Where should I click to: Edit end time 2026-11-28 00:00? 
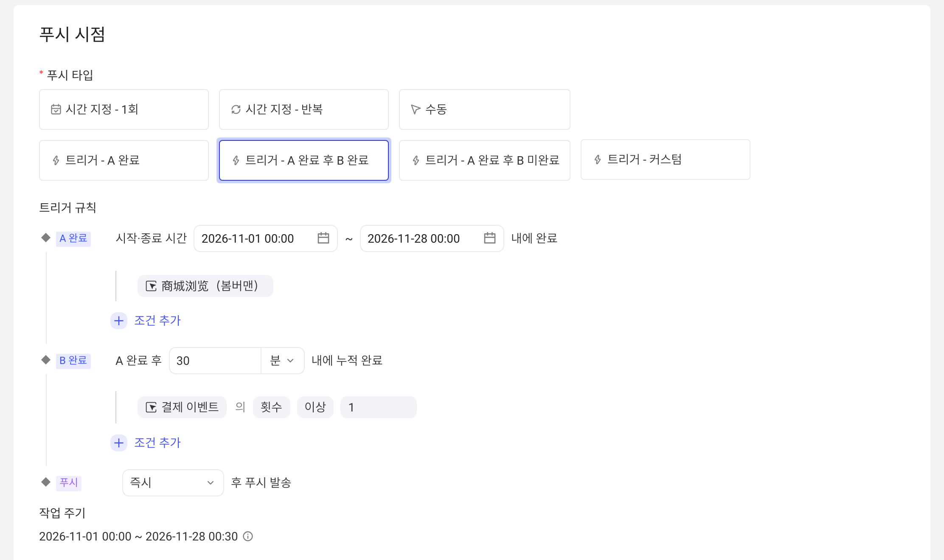pos(432,238)
